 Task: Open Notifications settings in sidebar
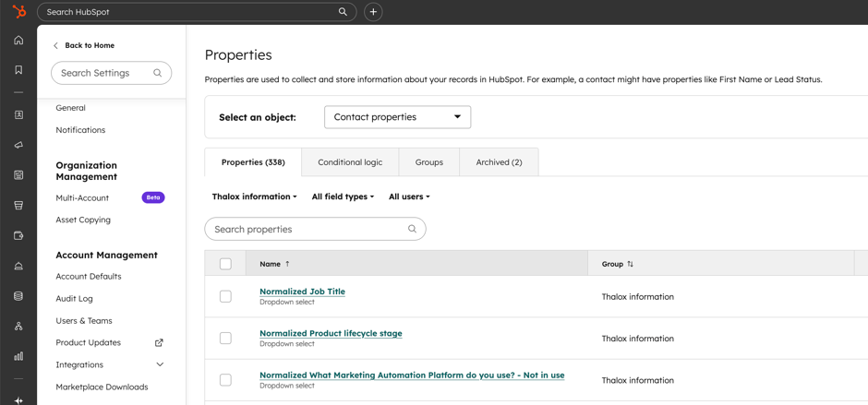coord(80,130)
